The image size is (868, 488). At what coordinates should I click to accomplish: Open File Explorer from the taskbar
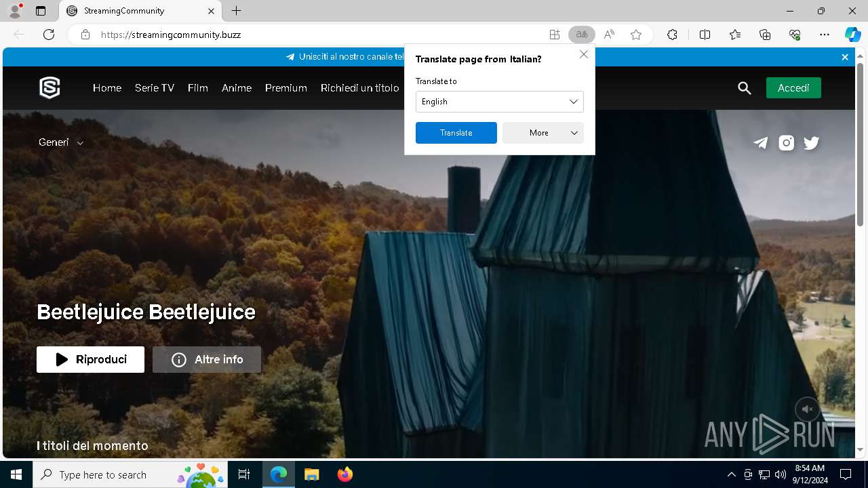(311, 474)
